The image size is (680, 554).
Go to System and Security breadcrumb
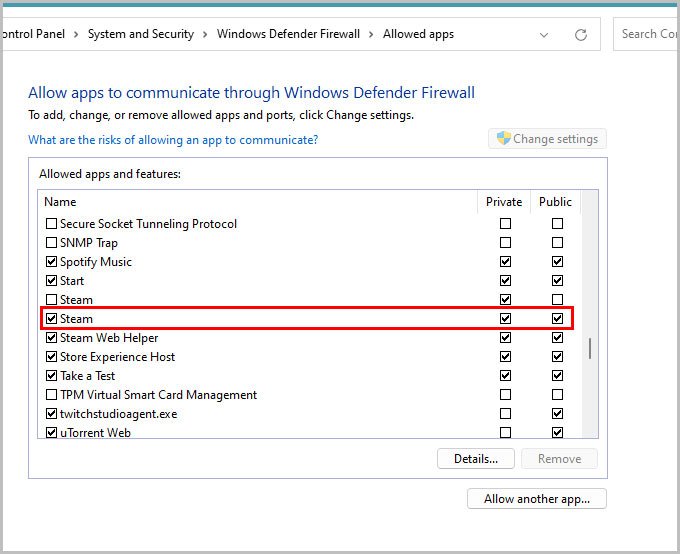(141, 34)
